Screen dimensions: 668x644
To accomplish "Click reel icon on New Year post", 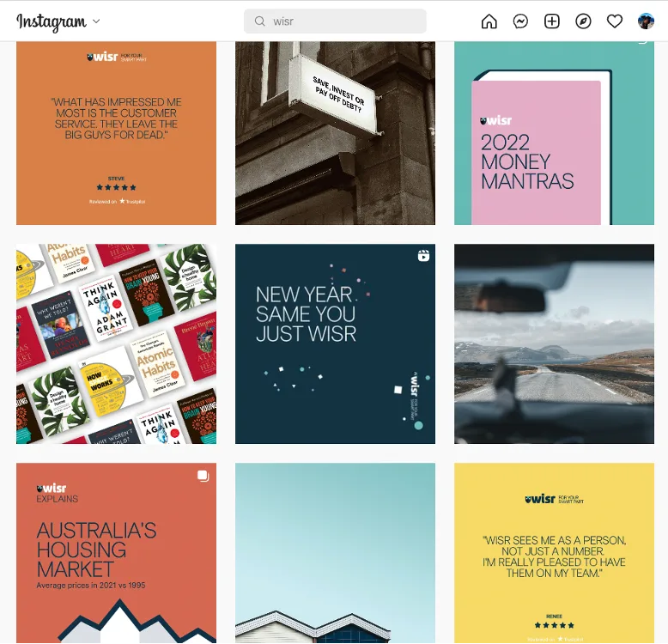I will pos(423,256).
